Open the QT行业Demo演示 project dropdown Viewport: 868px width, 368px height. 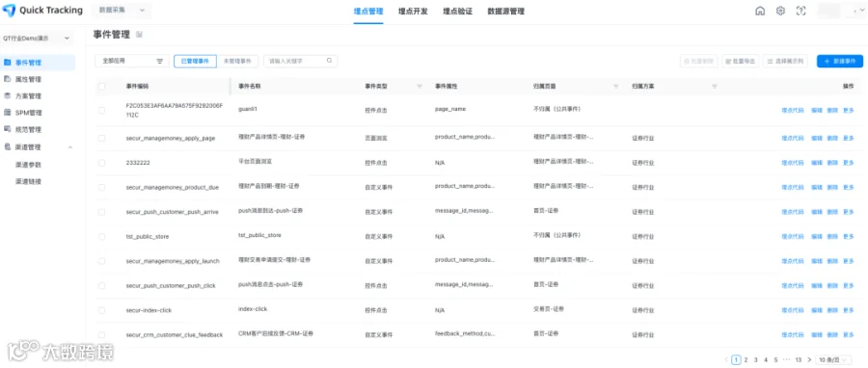coord(37,39)
